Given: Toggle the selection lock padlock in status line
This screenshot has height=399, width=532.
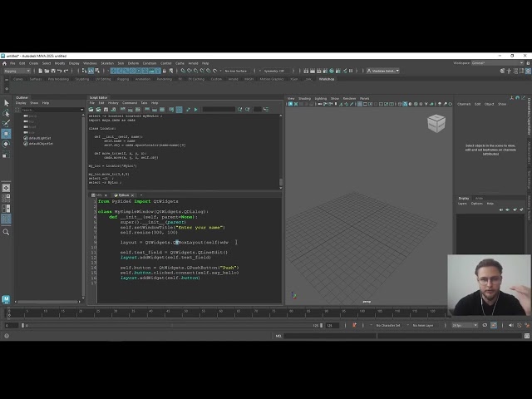Looking at the screenshot, I should 165,71.
